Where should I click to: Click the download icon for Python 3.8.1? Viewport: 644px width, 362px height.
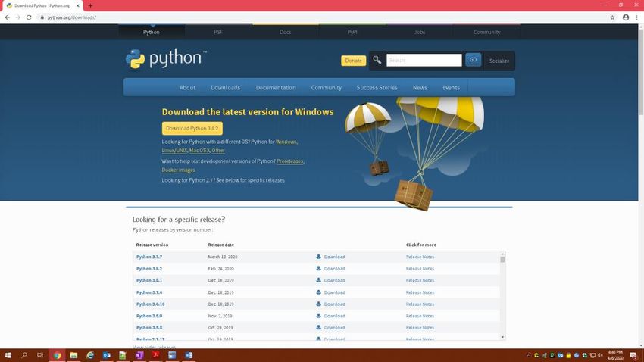318,280
